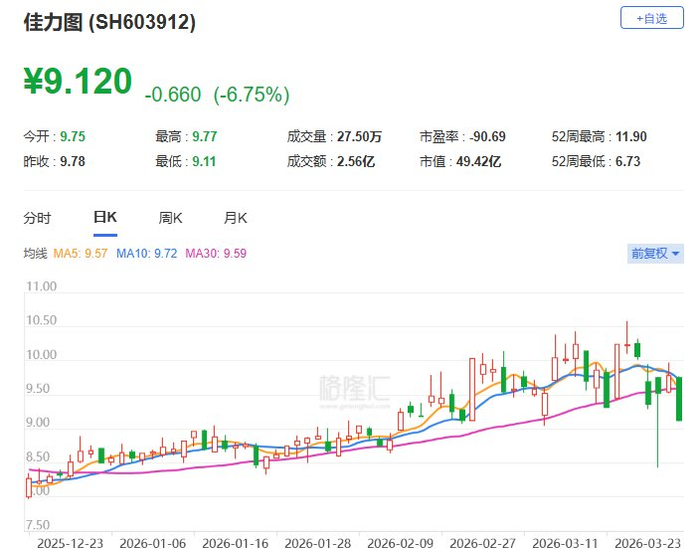This screenshot has height=558, width=700.
Task: Click the 52周最高 value 11.90
Action: (x=631, y=137)
